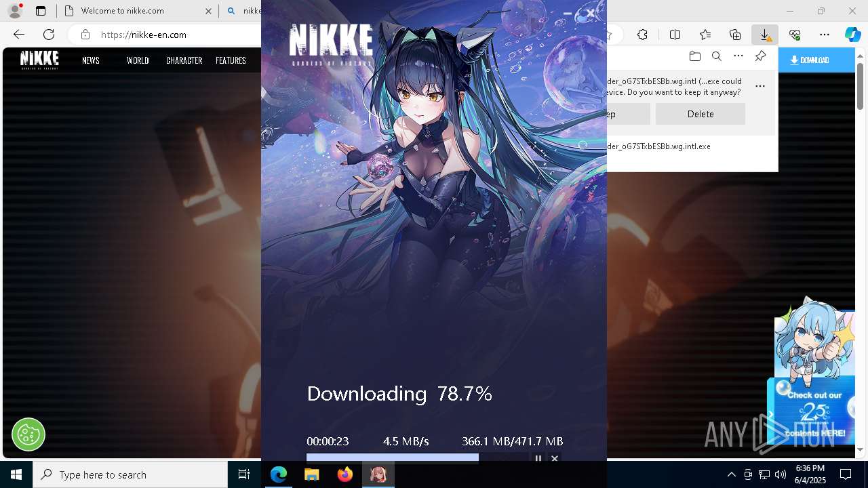Open CHARACTER on nikke website
Viewport: 868px width, 488px height.
(184, 60)
